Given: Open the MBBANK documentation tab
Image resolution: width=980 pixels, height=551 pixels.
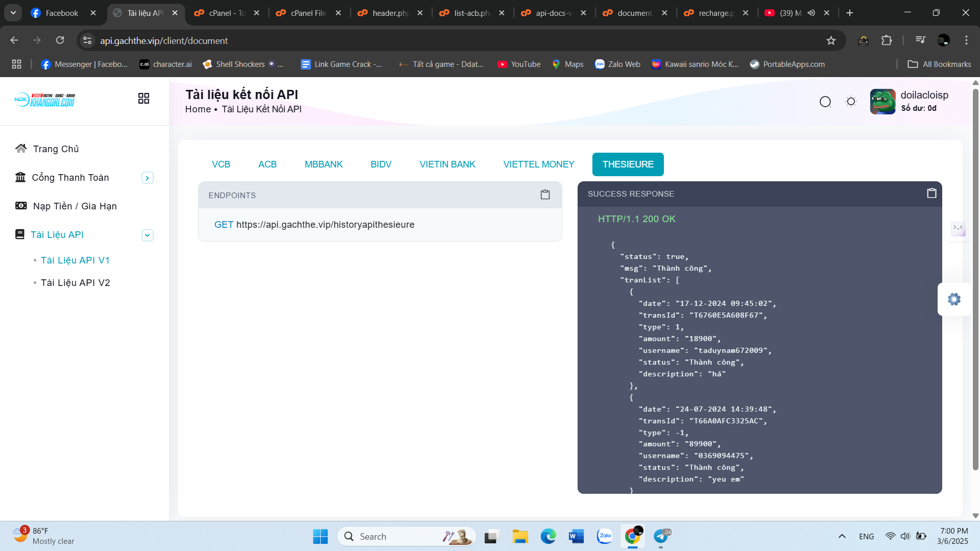Looking at the screenshot, I should (323, 164).
